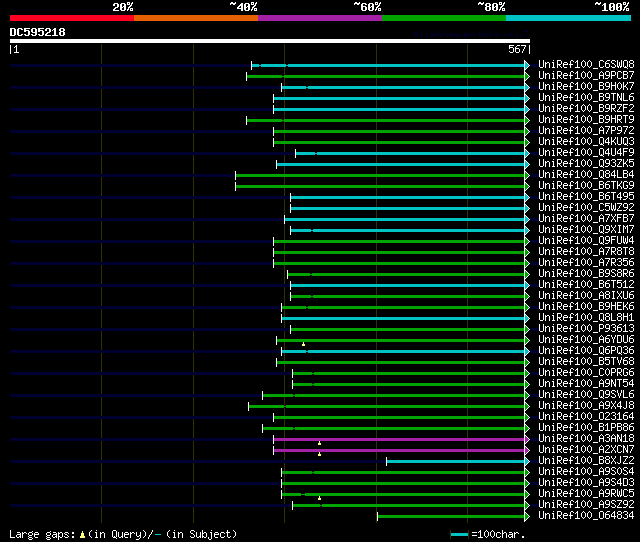
Task: Click the yellow gap marker under UniRef100_A2XCN7
Action: pyautogui.click(x=320, y=454)
